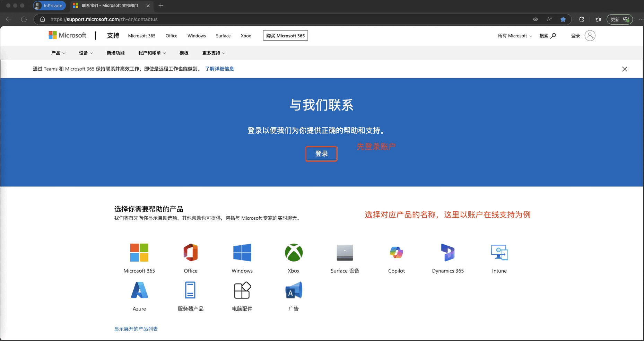
Task: Select the 联系我们 - Microsoft 支持部门 tab
Action: (112, 6)
